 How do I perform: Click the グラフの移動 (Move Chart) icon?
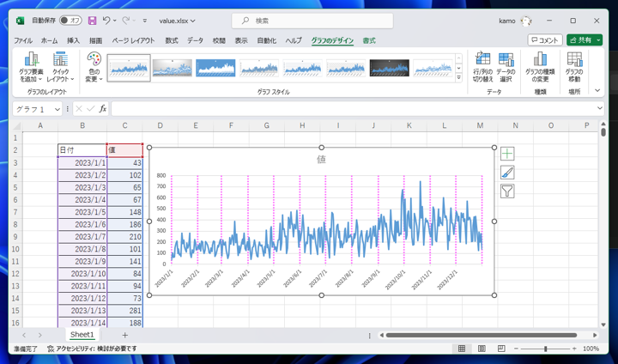tap(573, 61)
